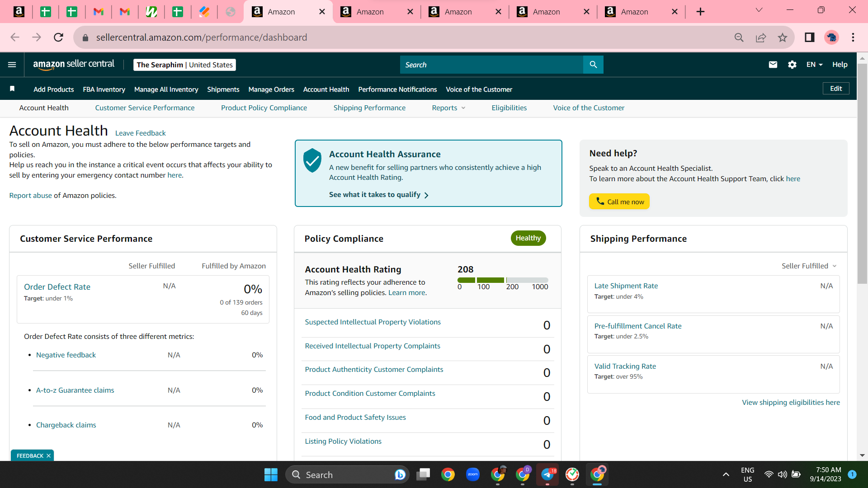Expand the EN language dropdown
The height and width of the screenshot is (488, 868).
pos(814,65)
